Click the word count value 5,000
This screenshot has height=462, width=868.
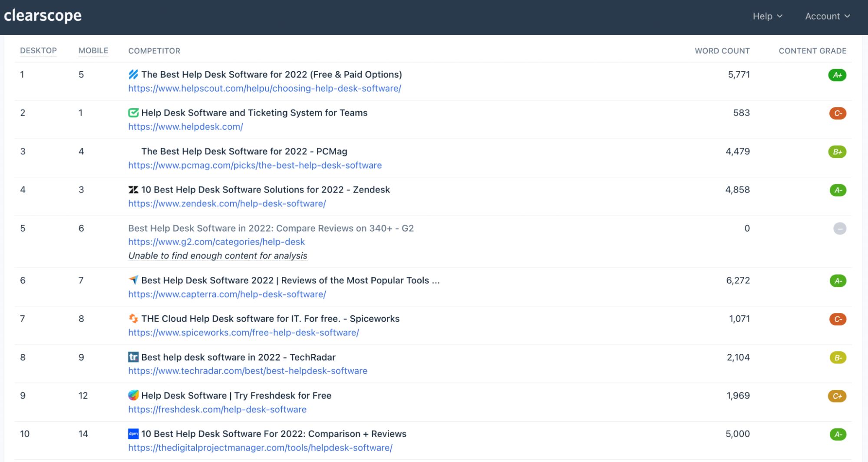738,434
